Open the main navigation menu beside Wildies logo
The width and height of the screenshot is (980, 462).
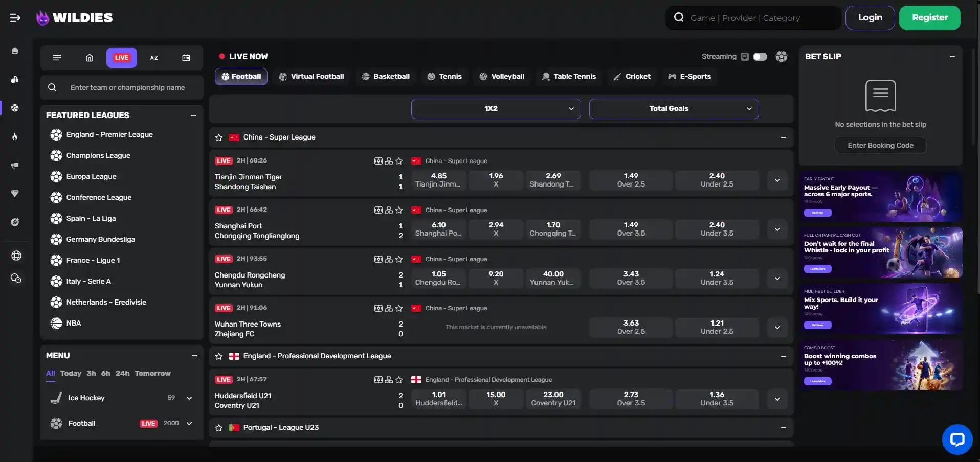pos(15,18)
